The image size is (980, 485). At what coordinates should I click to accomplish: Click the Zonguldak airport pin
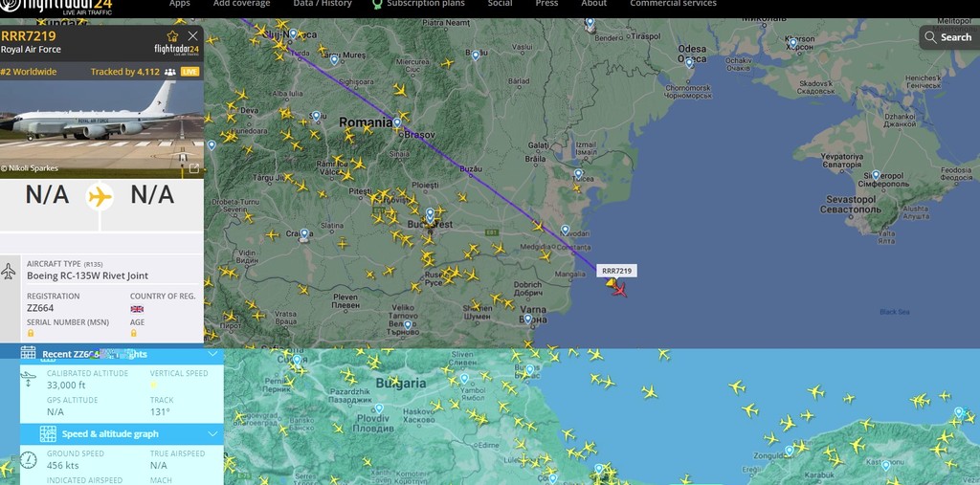789,450
